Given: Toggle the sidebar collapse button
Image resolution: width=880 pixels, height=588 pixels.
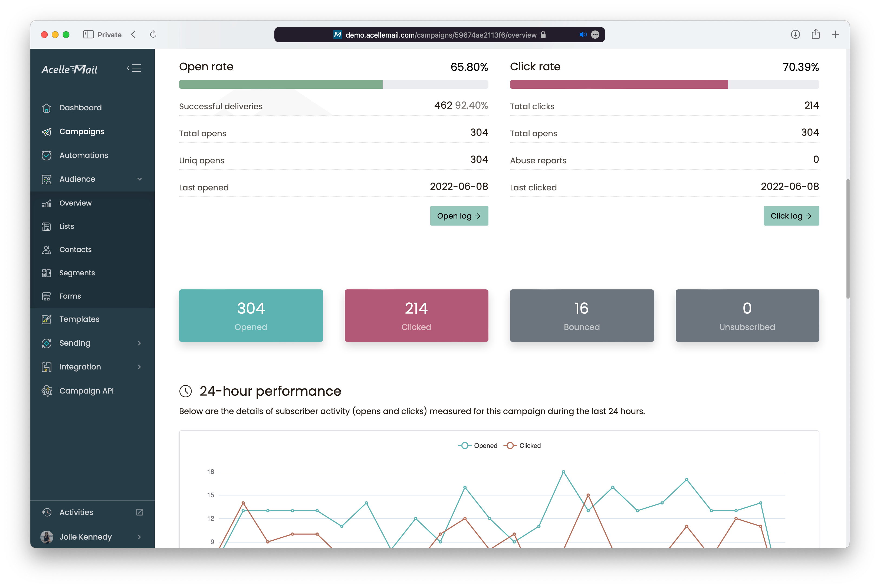Looking at the screenshot, I should tap(134, 68).
